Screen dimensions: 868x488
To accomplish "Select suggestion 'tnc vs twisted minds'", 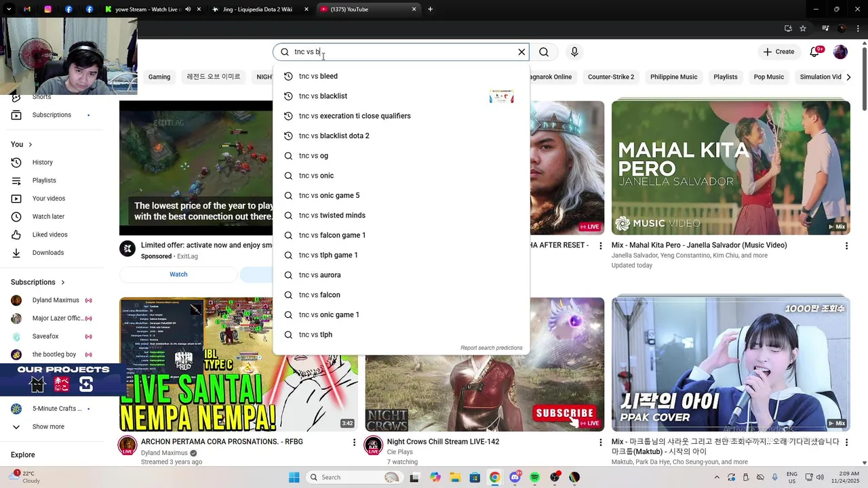I will (x=401, y=216).
